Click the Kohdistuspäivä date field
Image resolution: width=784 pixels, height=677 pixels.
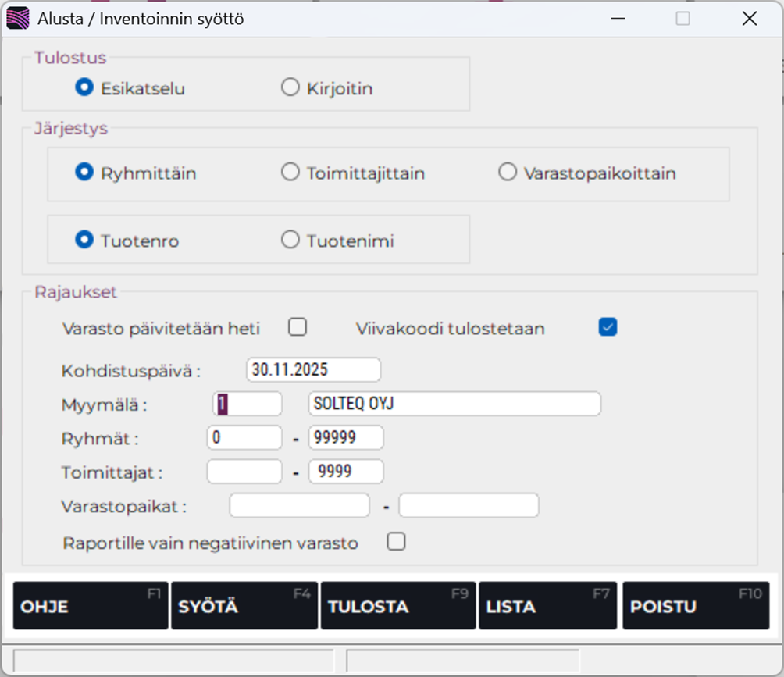click(313, 369)
